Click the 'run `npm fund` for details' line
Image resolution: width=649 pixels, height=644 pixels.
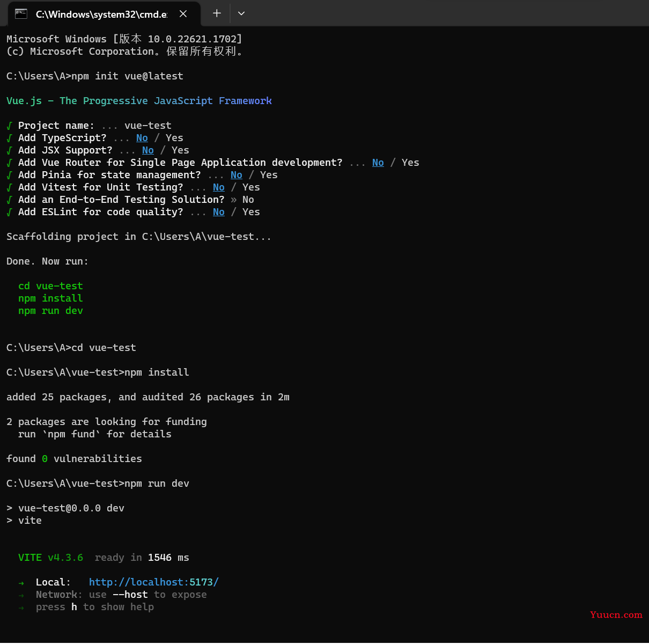pos(95,434)
